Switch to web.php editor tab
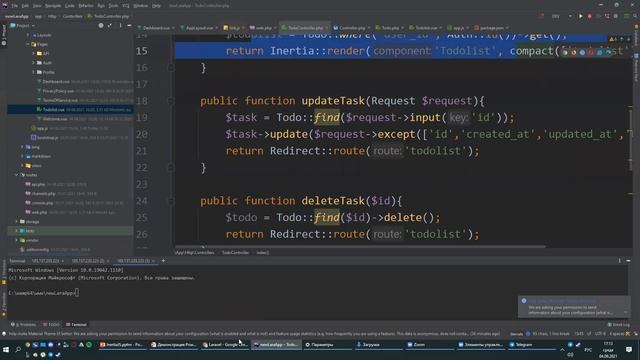 click(x=263, y=28)
